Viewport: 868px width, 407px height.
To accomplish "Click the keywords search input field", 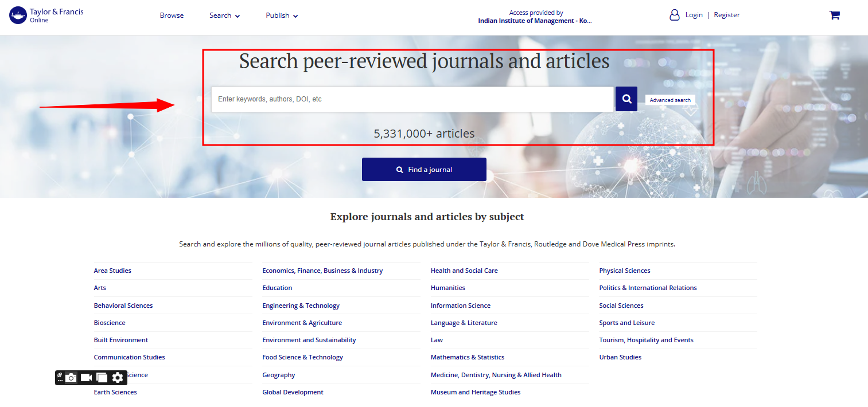I will 412,99.
